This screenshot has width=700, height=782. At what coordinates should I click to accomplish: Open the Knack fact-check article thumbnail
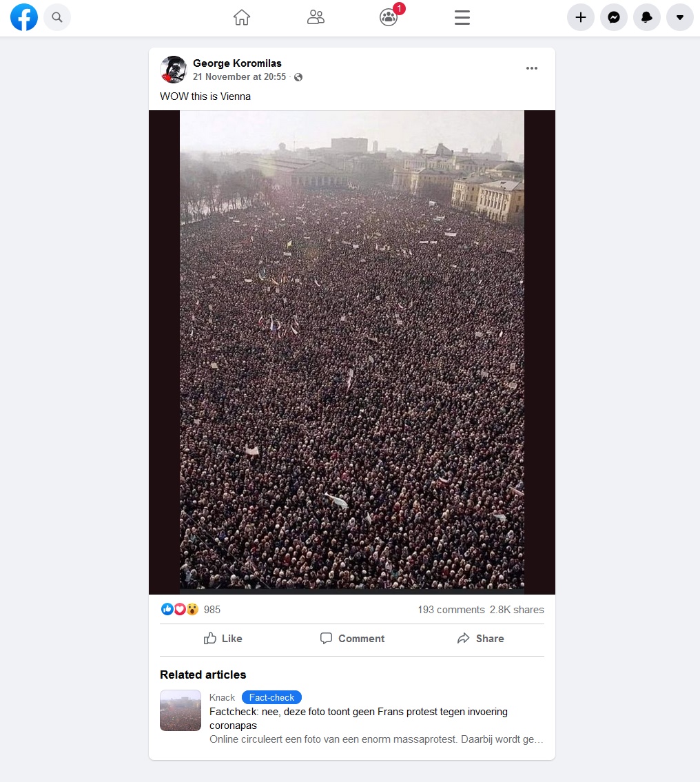(x=181, y=710)
